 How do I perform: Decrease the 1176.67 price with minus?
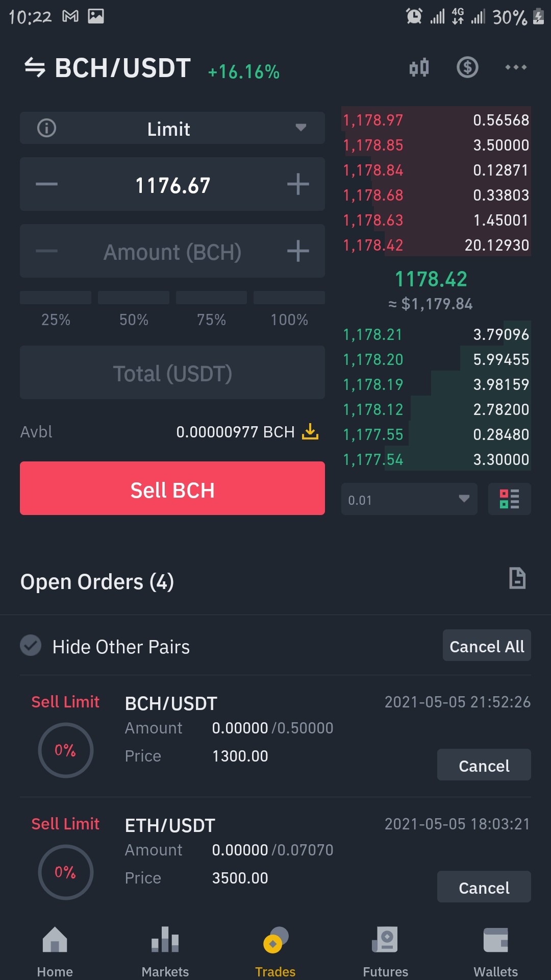(46, 184)
